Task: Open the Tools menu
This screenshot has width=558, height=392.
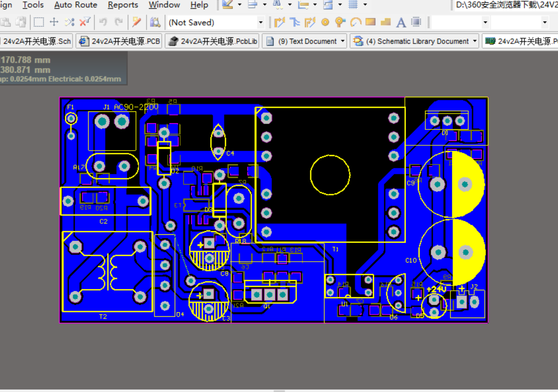Action: click(x=33, y=5)
